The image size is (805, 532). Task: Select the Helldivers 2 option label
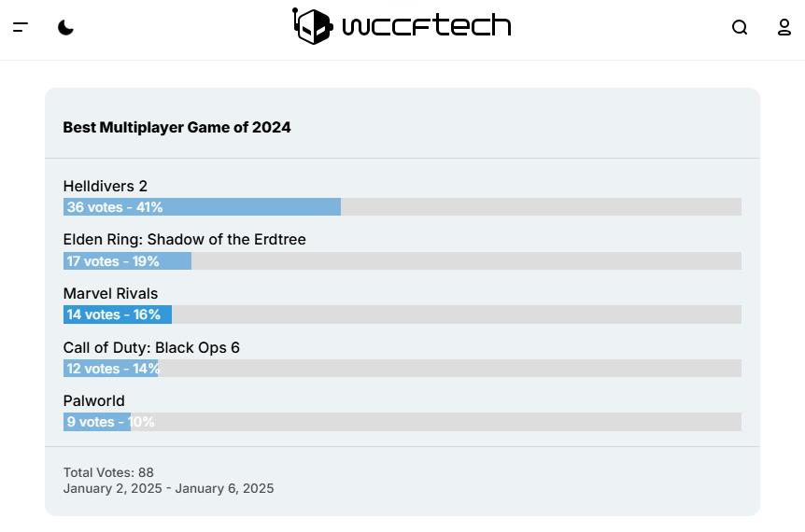point(106,186)
